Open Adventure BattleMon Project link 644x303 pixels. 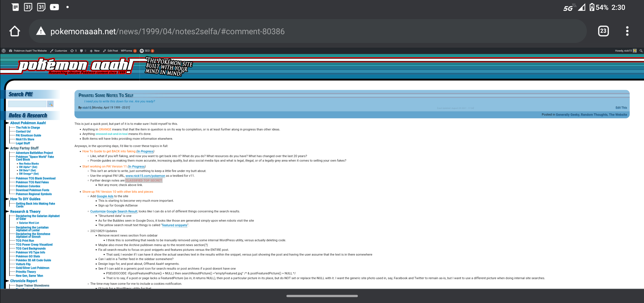pyautogui.click(x=34, y=153)
